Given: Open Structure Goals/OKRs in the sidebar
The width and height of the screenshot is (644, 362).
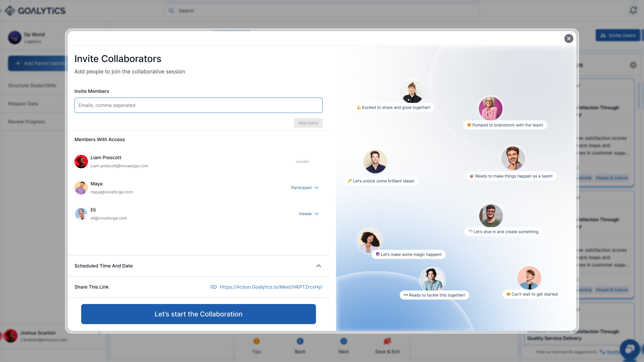Looking at the screenshot, I should coord(32,85).
